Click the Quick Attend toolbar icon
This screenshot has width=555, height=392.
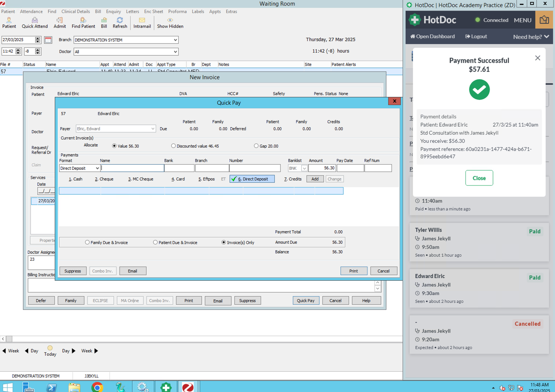35,22
